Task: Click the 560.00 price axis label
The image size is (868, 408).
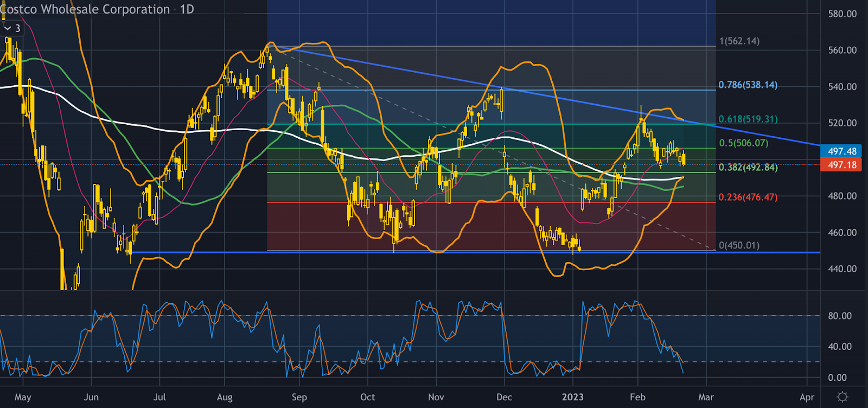Action: click(x=843, y=50)
